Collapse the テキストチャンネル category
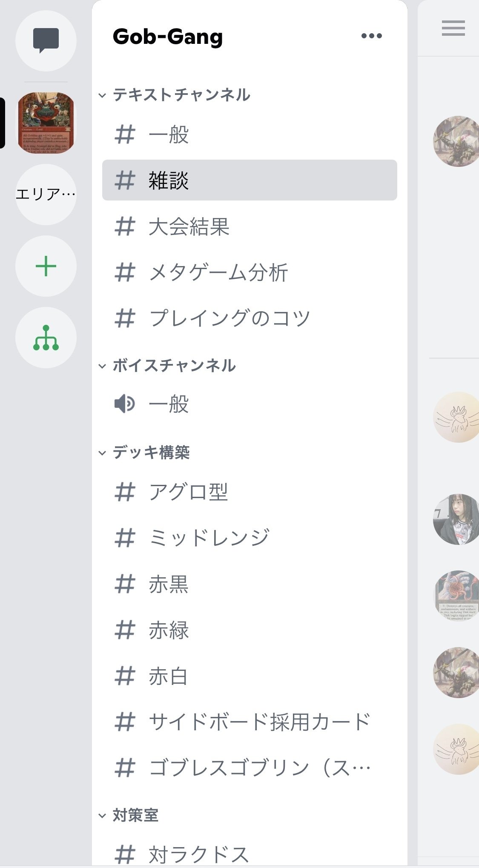 [175, 95]
